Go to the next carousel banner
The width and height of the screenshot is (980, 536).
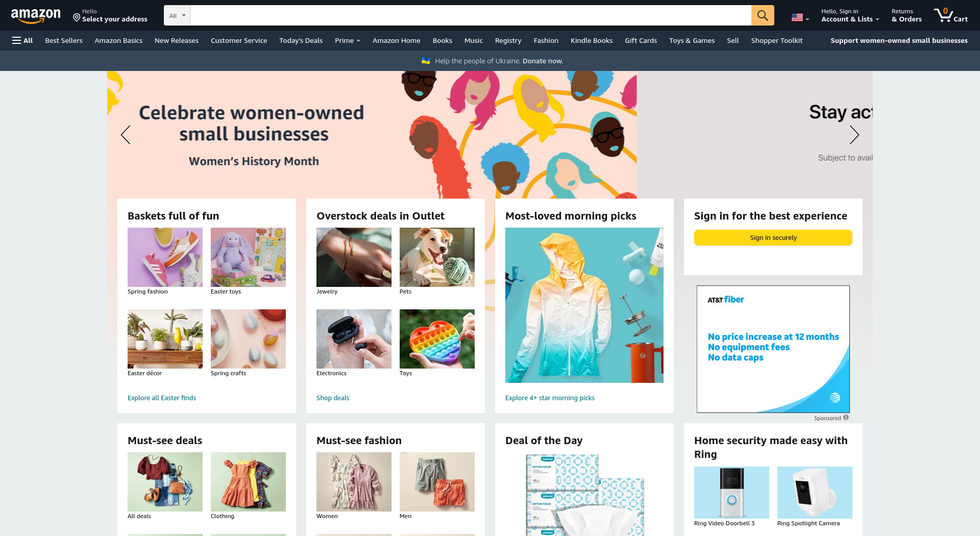pos(854,135)
